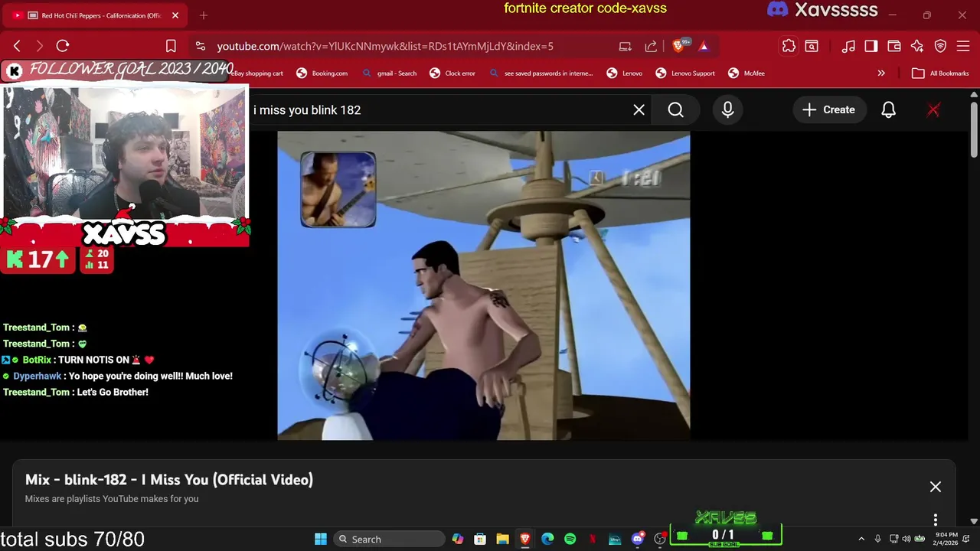Image resolution: width=980 pixels, height=551 pixels.
Task: Open the McAfee bookmark
Action: click(746, 73)
